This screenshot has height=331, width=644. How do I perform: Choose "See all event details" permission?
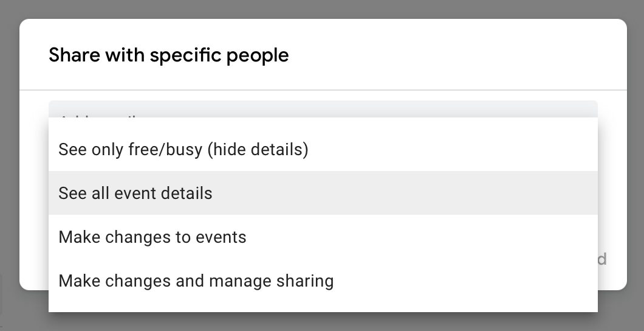tap(135, 193)
